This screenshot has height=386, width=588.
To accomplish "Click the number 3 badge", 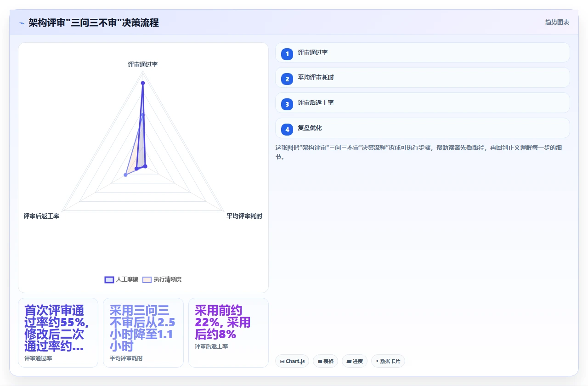I will [x=287, y=104].
